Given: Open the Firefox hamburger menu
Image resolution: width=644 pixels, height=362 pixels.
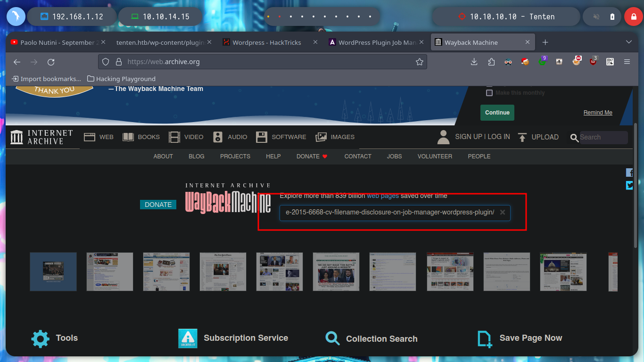Looking at the screenshot, I should 627,62.
